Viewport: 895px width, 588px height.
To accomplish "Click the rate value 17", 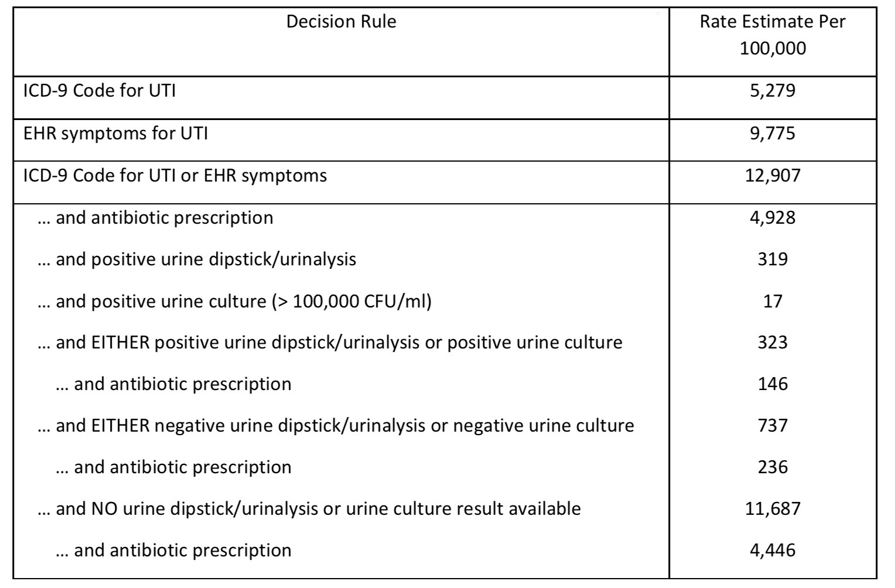I will coord(772,301).
